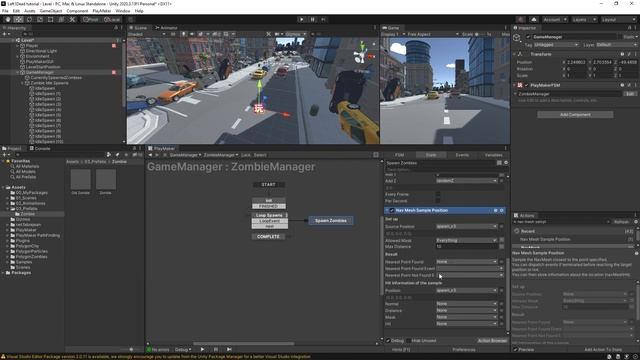Select the Scale tool in Unity toolbar
Viewport: 640px width, 360px height.
pos(40,20)
